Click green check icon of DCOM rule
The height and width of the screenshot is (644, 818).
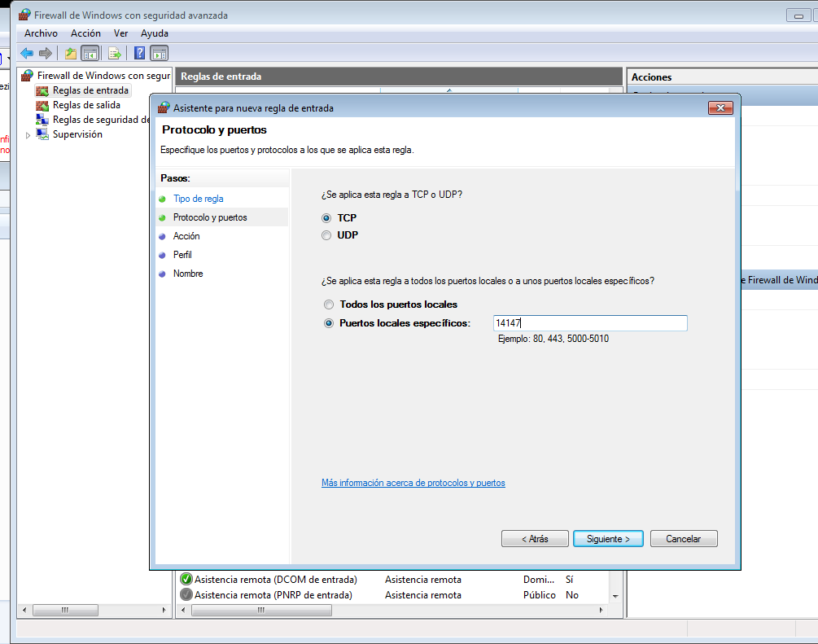tap(186, 579)
